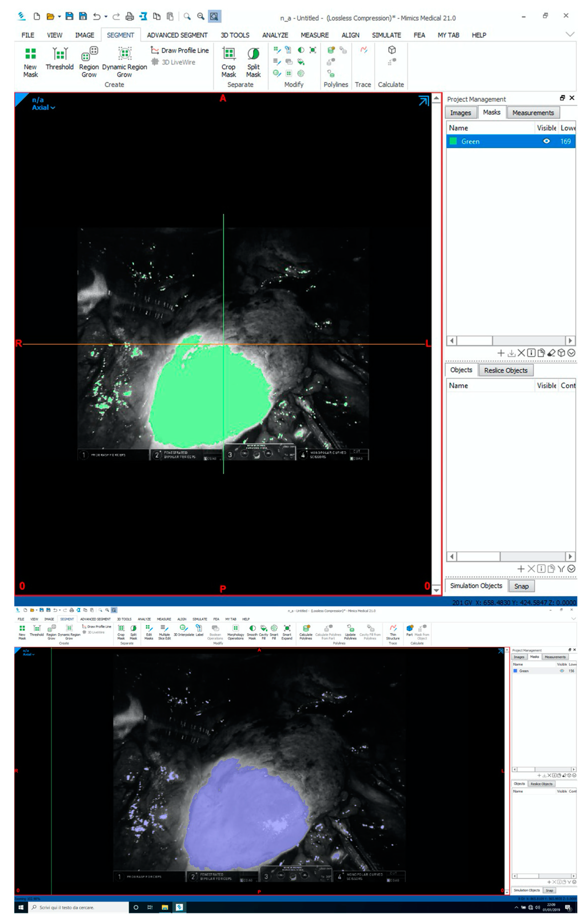
Task: Toggle eye icon of blue Green mask, threshold 156
Action: [562, 671]
